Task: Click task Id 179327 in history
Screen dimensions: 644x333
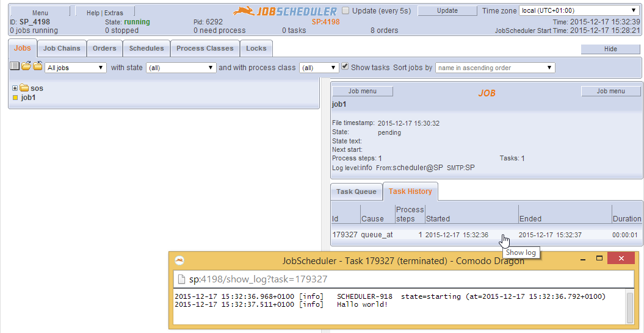Action: coord(345,235)
